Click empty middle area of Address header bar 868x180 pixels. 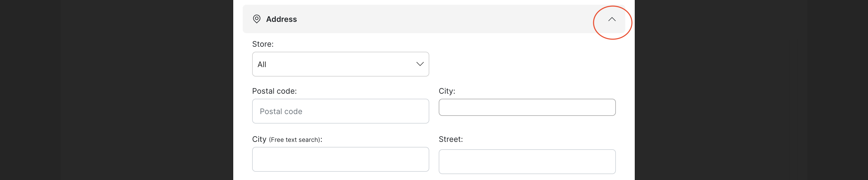(x=438, y=19)
